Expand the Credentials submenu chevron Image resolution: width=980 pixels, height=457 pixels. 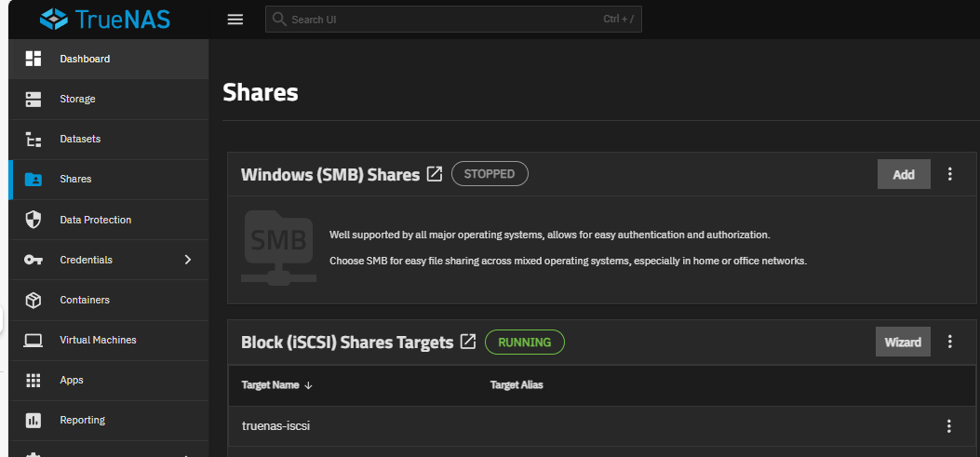(x=187, y=260)
